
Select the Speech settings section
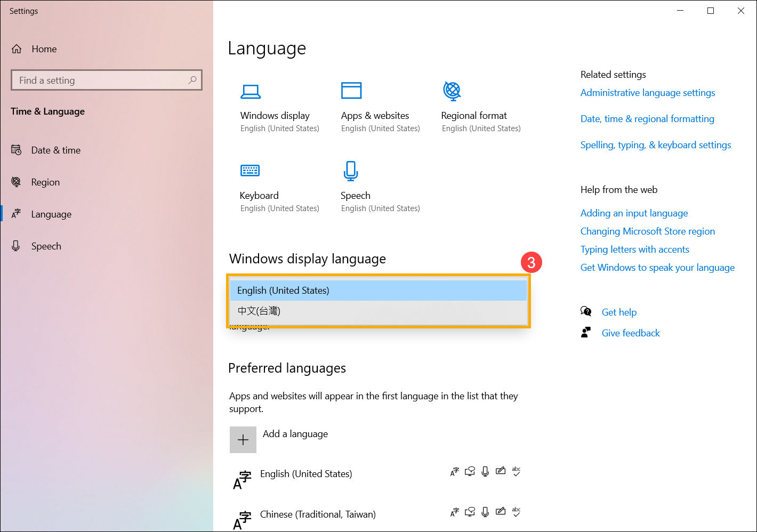pos(46,246)
